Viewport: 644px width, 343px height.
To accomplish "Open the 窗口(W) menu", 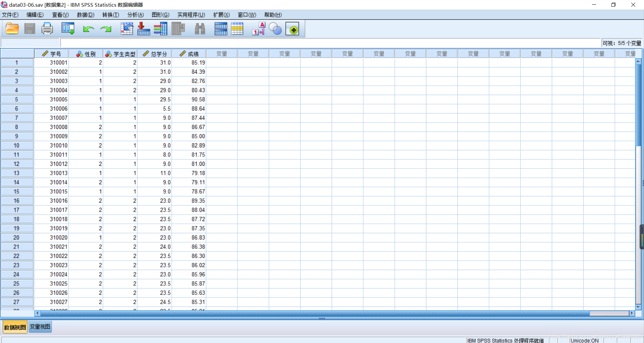I will [247, 15].
